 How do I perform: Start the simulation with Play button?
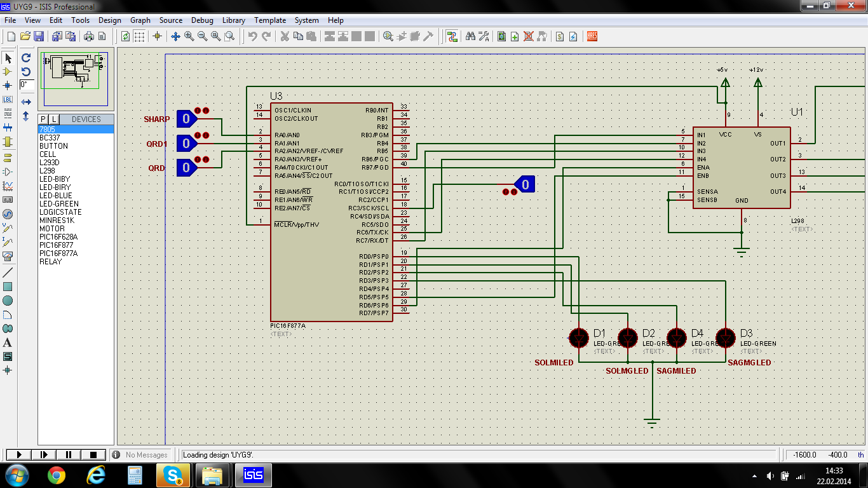[x=18, y=455]
